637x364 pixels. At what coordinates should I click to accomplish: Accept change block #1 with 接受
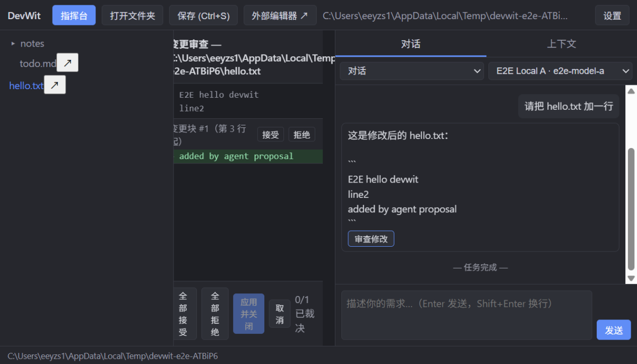click(271, 135)
